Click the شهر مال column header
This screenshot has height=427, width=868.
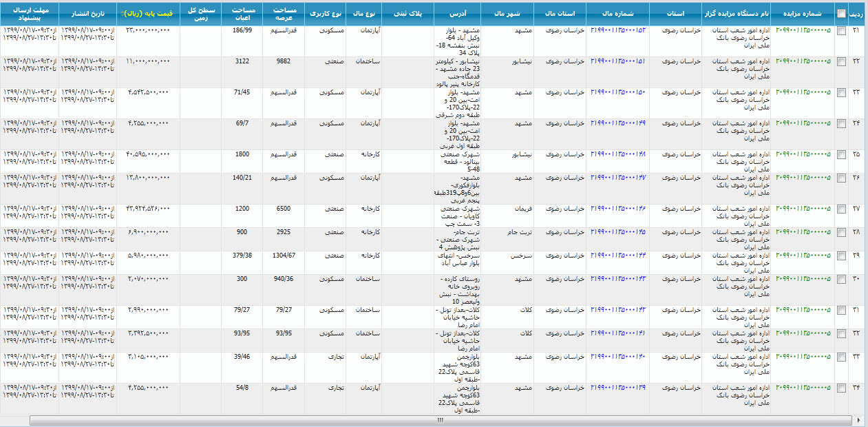click(x=507, y=14)
